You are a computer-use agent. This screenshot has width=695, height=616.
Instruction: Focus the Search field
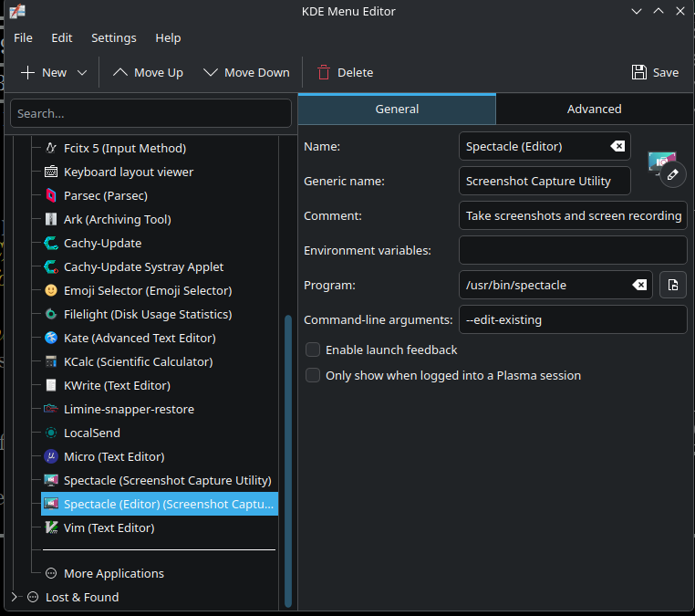pyautogui.click(x=150, y=113)
